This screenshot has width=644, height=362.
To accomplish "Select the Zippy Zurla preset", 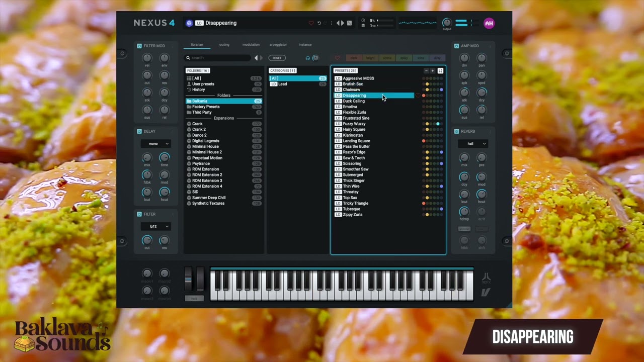I will [x=374, y=215].
